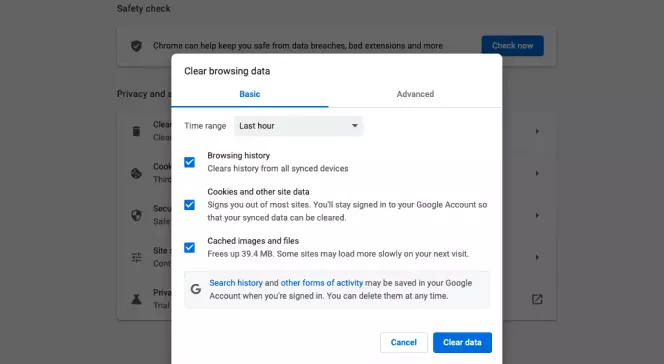
Task: Click the Google G logo in dialog
Action: (x=196, y=289)
